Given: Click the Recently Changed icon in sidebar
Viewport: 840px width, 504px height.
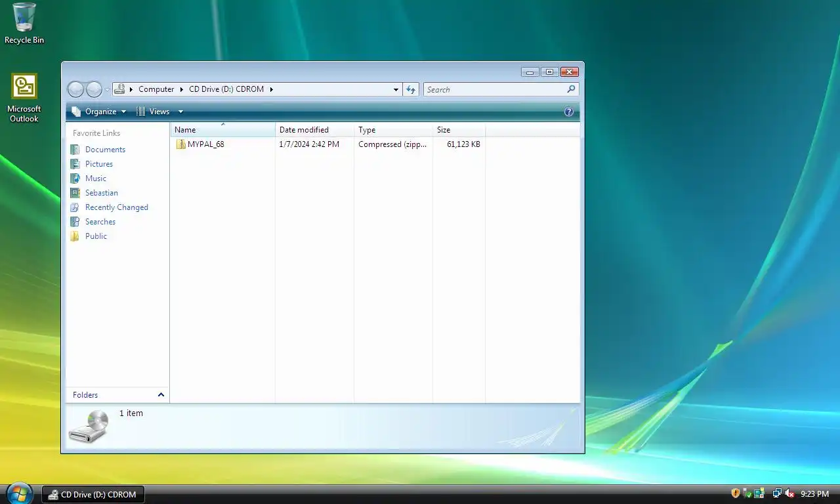Looking at the screenshot, I should pos(75,207).
